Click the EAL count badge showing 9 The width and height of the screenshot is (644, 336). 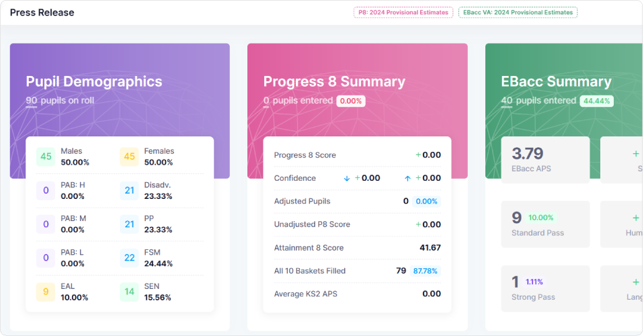[46, 292]
